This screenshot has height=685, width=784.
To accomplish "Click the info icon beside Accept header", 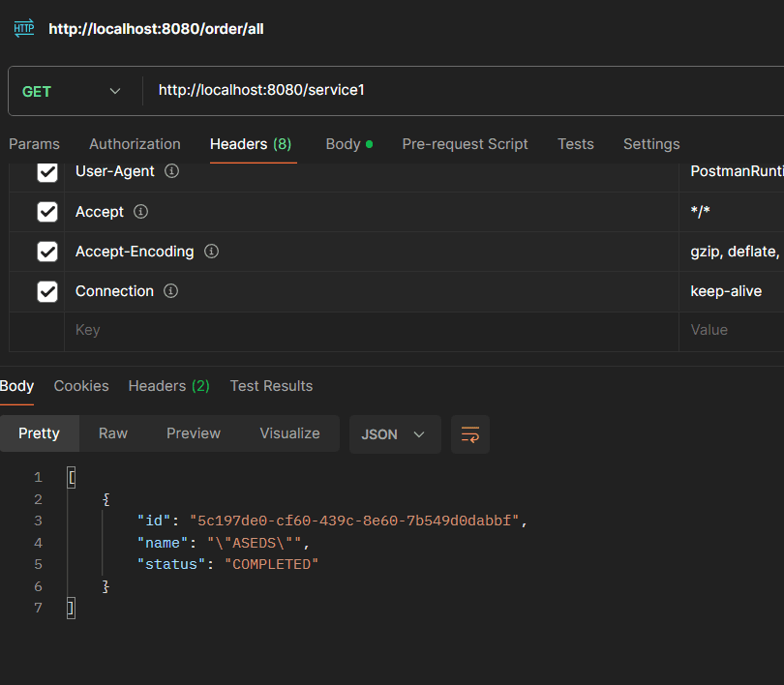I will (140, 212).
